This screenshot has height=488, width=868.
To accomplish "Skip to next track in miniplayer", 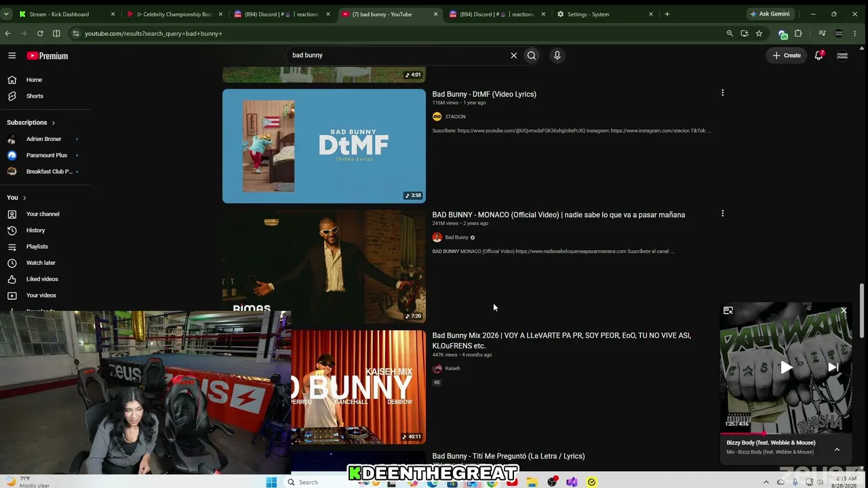I will pyautogui.click(x=833, y=367).
